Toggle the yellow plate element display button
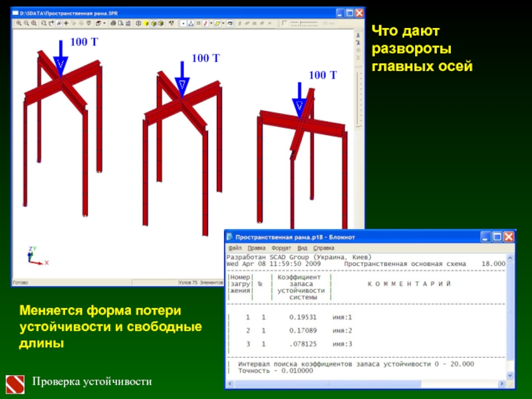Screen dimensions: 532x399 (217, 23)
